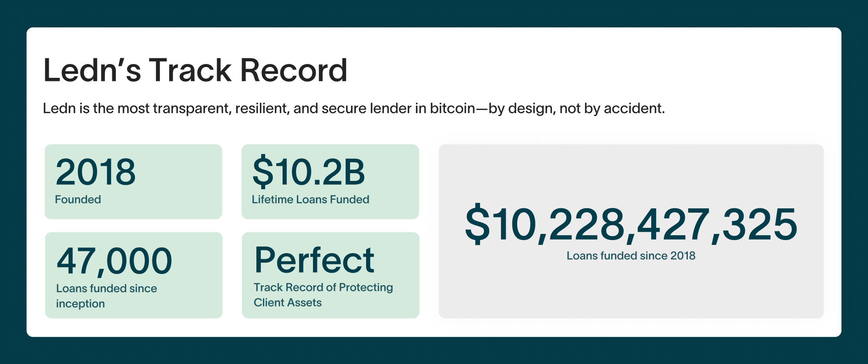Click the large 2018 number
The width and height of the screenshot is (868, 364).
tap(96, 172)
